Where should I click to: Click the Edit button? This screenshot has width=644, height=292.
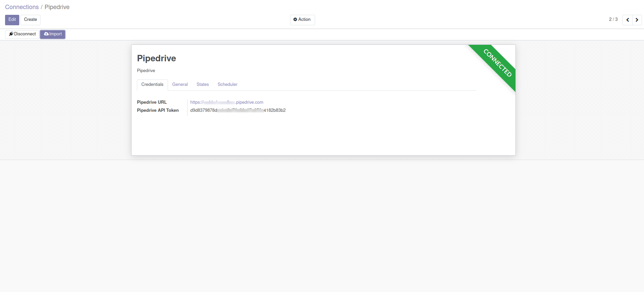pos(12,20)
